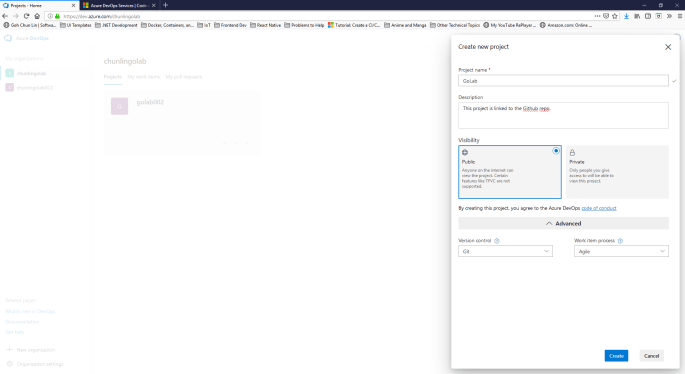Screen dimensions: 685x374
Task: Click the Pocket save icon
Action: (606, 16)
